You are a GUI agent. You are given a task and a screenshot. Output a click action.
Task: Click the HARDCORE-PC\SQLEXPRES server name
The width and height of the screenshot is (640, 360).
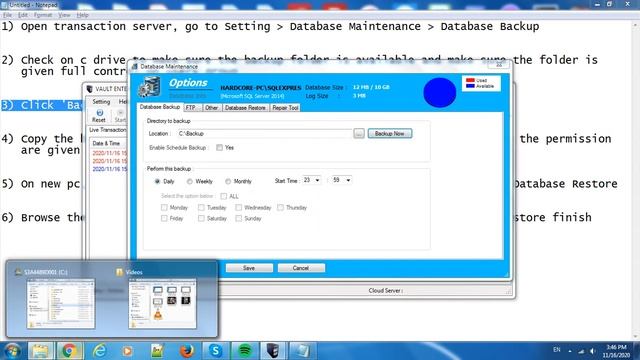261,88
